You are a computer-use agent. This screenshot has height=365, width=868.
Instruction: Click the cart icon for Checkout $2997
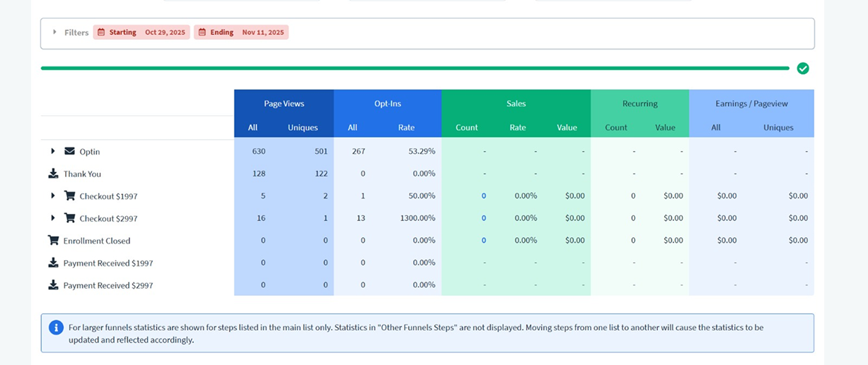click(69, 218)
